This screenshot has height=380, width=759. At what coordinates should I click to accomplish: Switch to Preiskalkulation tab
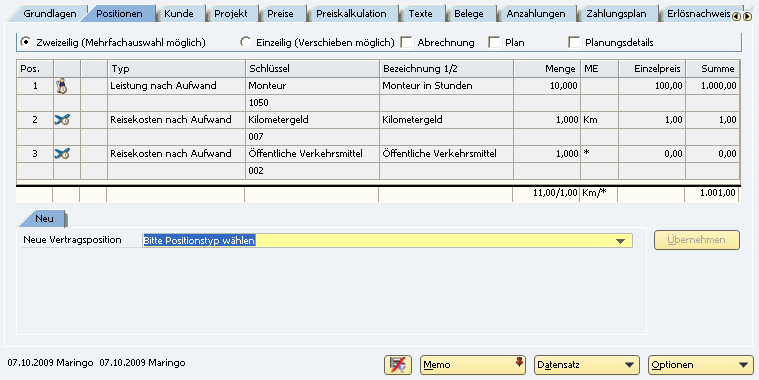(351, 14)
